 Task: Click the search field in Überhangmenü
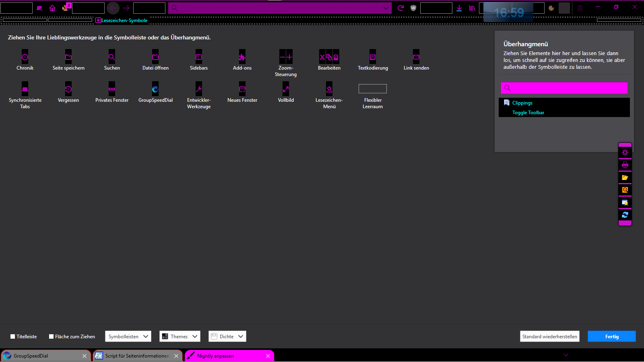[564, 88]
